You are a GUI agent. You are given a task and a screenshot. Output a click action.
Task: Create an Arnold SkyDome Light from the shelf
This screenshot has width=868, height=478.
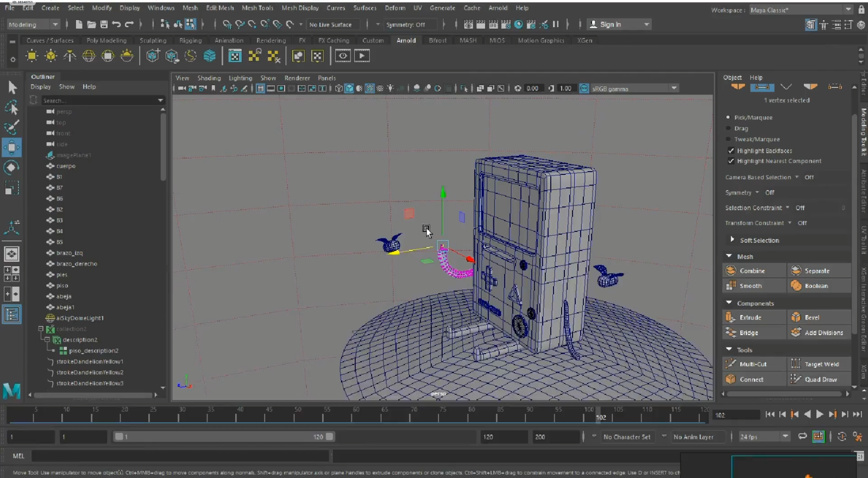coord(89,55)
